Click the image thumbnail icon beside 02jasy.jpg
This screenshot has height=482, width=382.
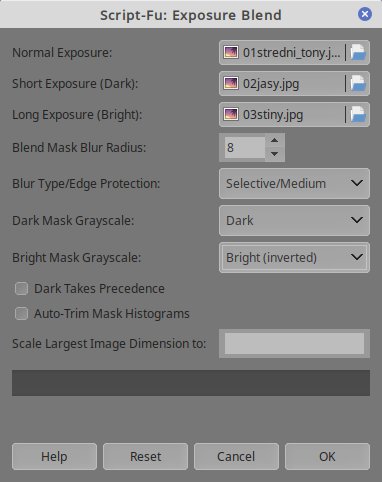pos(231,83)
